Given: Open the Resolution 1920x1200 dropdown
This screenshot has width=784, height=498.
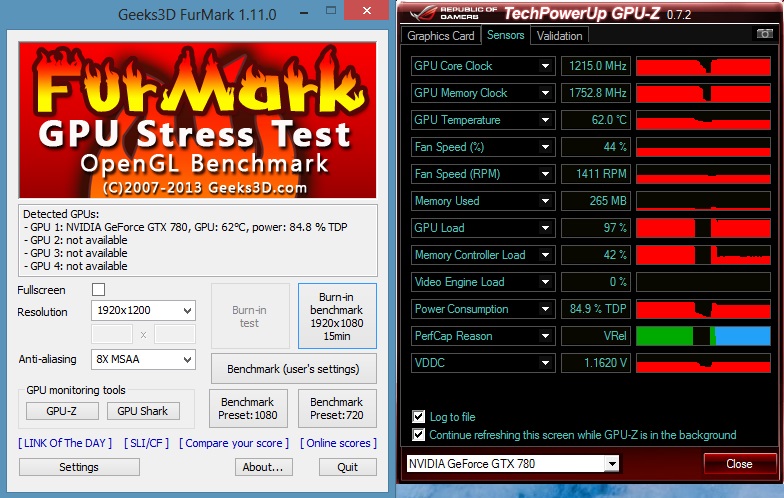Looking at the screenshot, I should [x=143, y=310].
